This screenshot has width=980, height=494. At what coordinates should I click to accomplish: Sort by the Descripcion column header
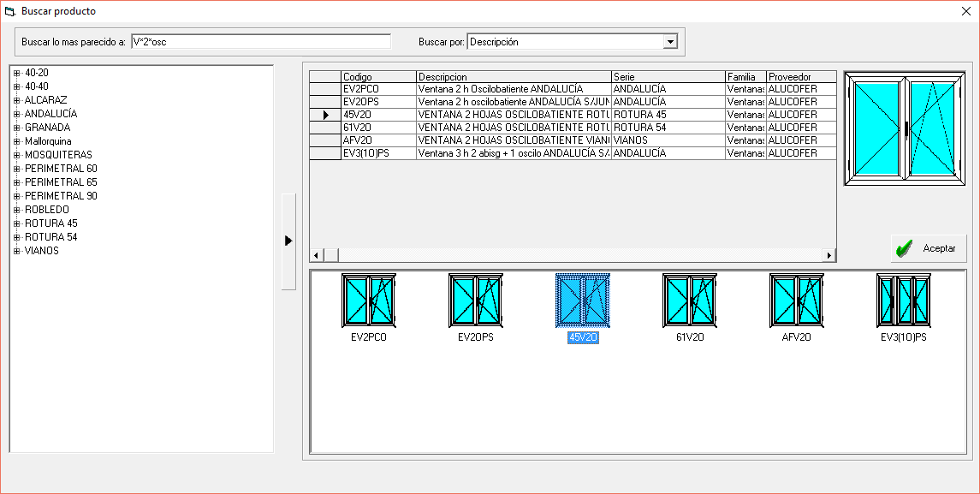tap(514, 77)
